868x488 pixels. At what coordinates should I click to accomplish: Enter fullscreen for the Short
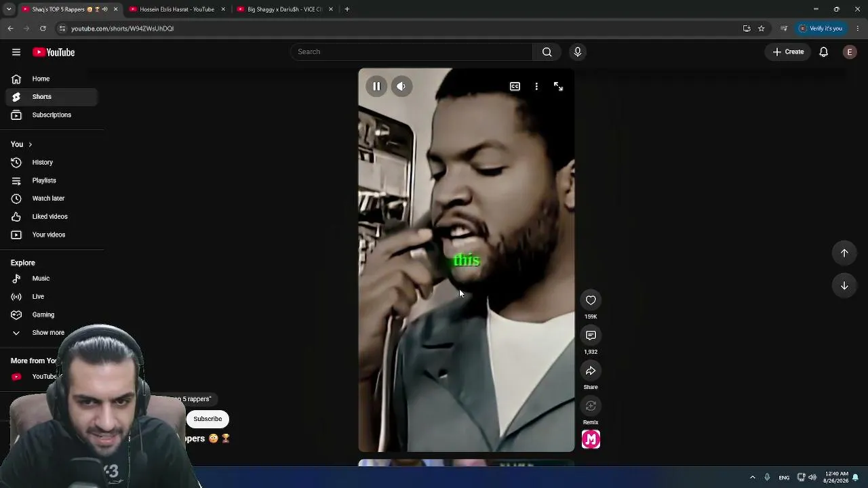558,86
